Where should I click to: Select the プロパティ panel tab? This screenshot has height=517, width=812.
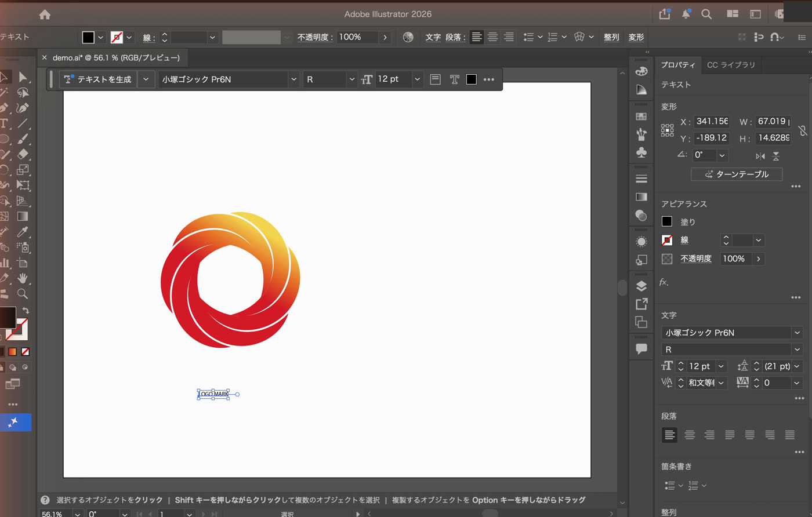coord(678,65)
